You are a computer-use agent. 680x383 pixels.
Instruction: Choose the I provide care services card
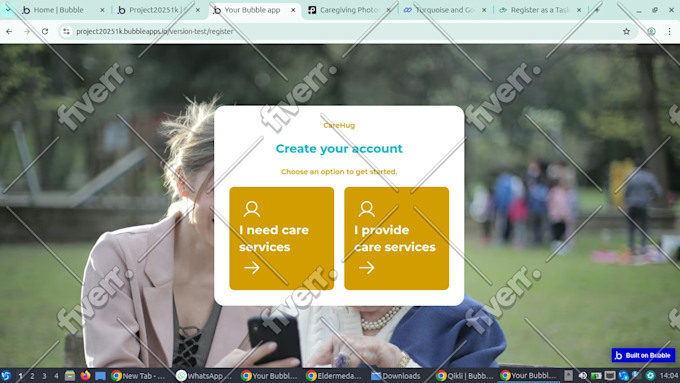coord(396,238)
